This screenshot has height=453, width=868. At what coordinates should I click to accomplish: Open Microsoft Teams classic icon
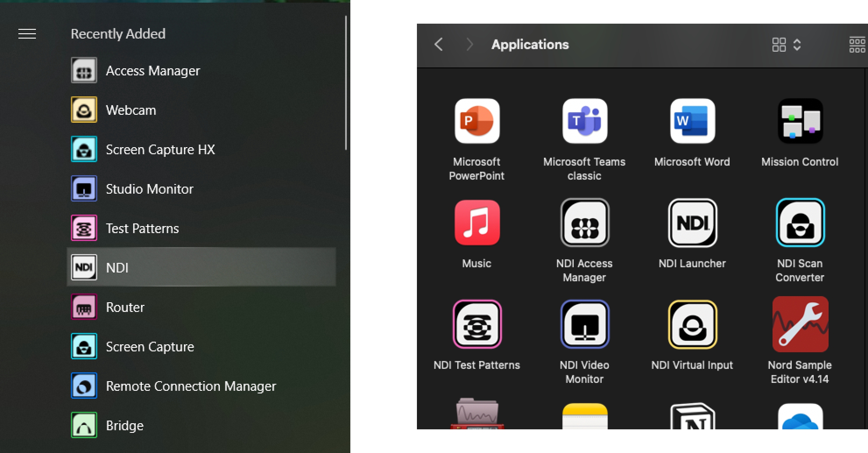584,121
